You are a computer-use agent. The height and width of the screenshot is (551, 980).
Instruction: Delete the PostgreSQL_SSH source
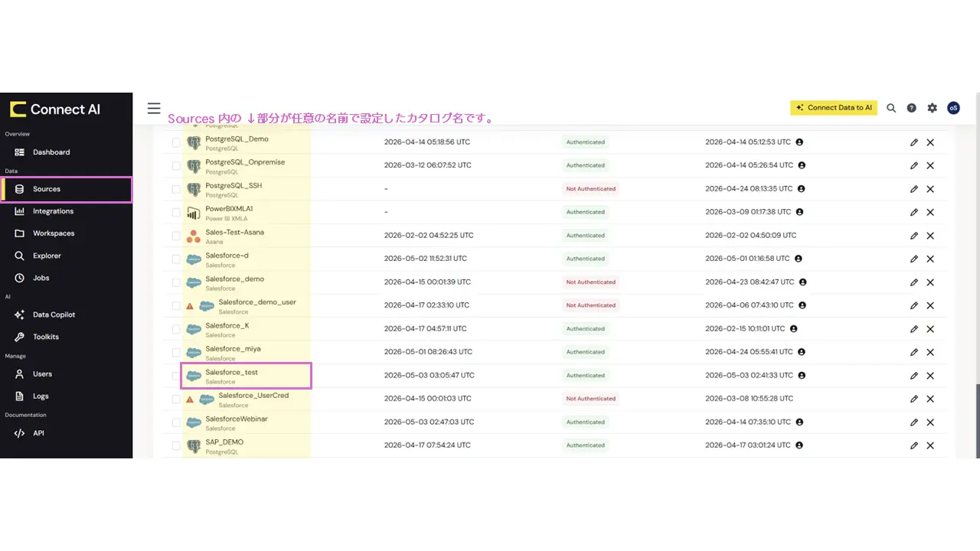click(x=930, y=189)
